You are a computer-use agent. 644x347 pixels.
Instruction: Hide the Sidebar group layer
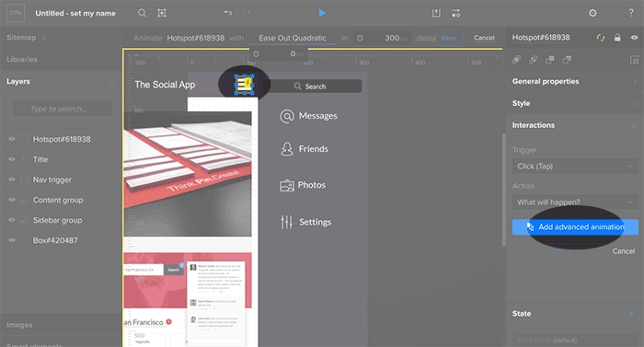11,220
